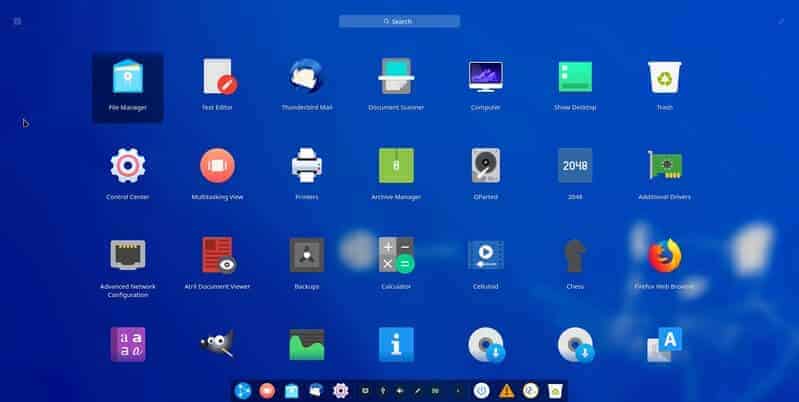Click the Search field at top
The height and width of the screenshot is (402, 799).
(399, 21)
